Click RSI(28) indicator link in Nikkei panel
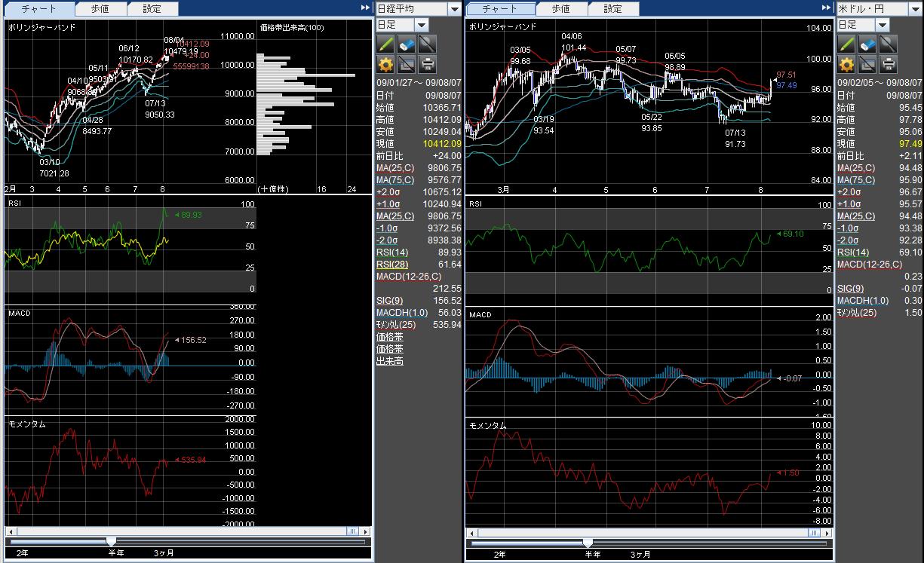This screenshot has height=563, width=924. point(391,265)
